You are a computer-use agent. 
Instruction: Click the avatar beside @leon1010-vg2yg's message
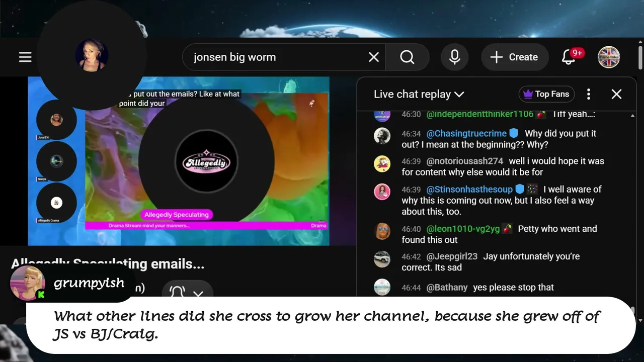(x=382, y=231)
